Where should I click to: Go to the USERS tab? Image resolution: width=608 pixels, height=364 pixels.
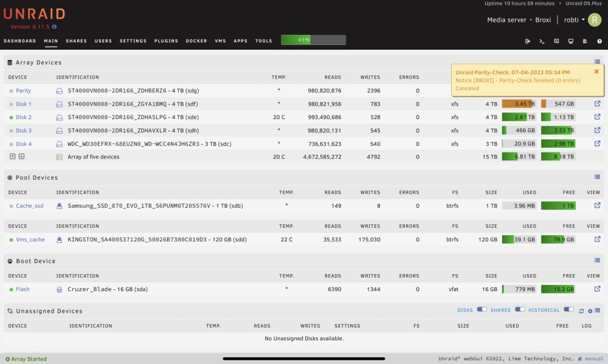[x=103, y=41]
